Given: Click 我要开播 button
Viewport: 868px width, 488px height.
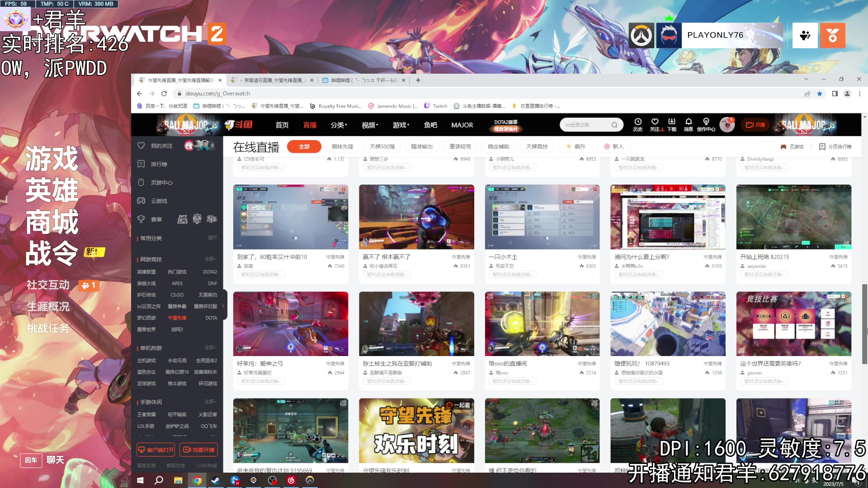Looking at the screenshot, I should [199, 450].
